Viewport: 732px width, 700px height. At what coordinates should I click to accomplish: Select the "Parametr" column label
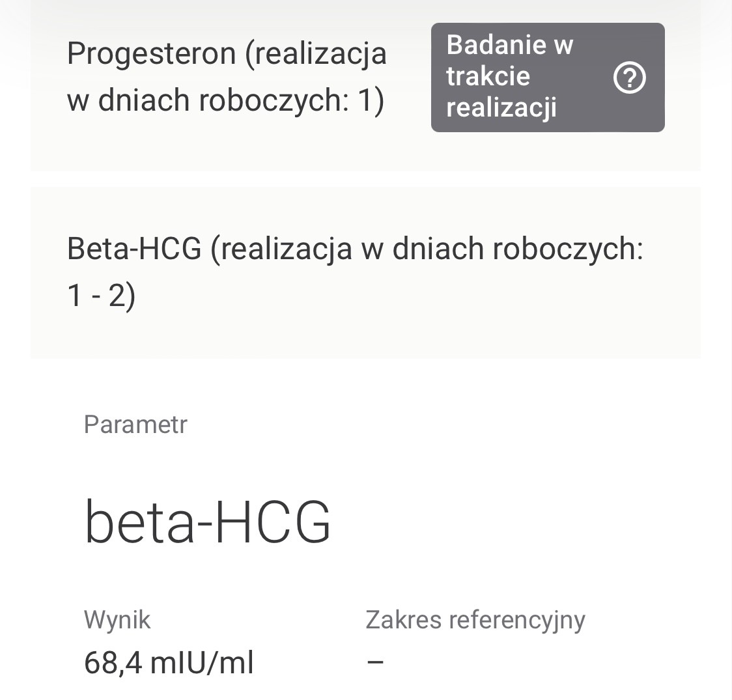(135, 425)
